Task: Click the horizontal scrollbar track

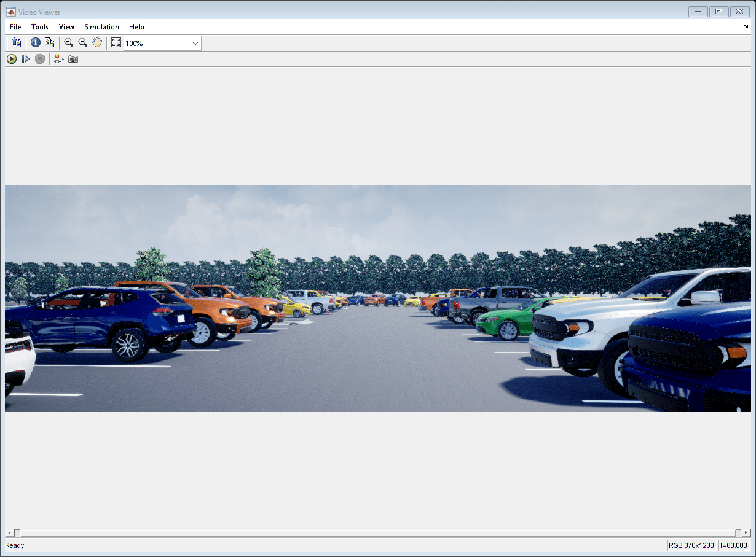Action: (x=377, y=533)
